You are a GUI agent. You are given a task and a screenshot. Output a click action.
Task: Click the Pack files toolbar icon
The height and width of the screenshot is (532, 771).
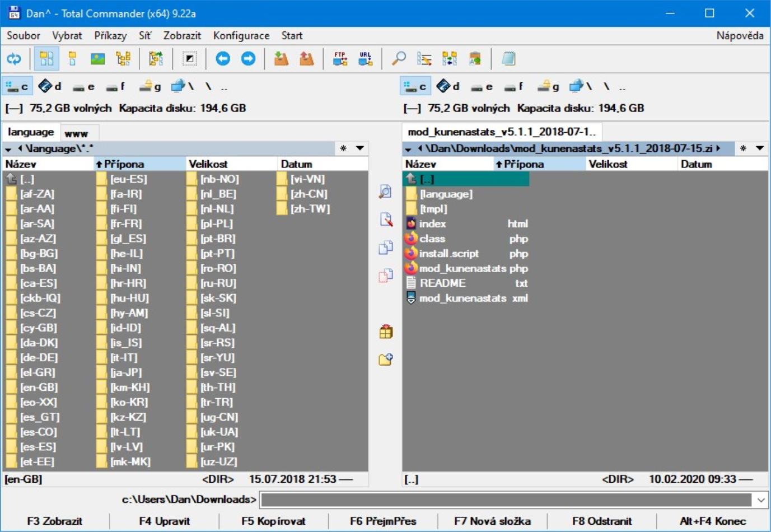pyautogui.click(x=281, y=59)
